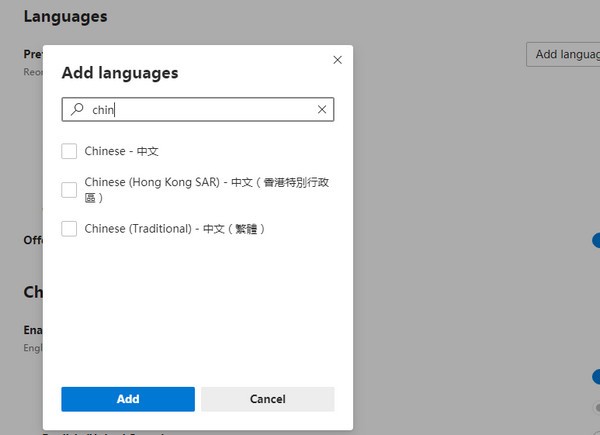Click the 'Chinese (Hong Kong SAR)' language label

155,183
